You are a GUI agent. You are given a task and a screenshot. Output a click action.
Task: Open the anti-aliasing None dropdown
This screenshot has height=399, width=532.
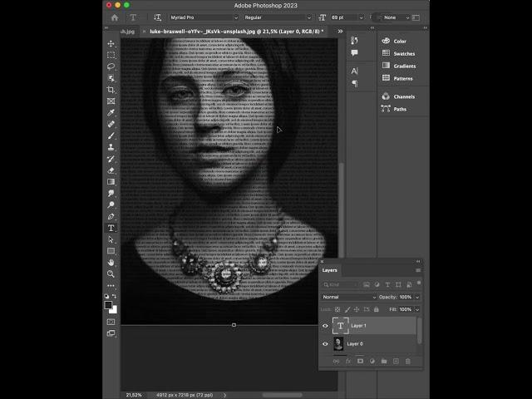396,17
